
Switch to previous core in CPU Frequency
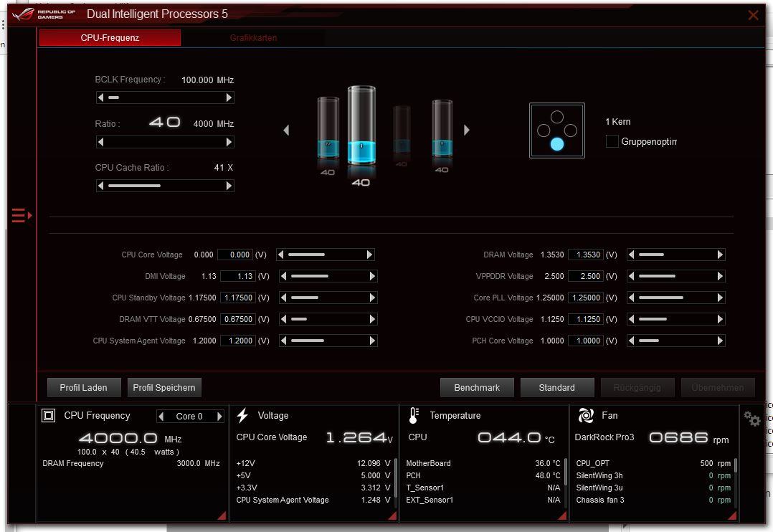(x=161, y=416)
